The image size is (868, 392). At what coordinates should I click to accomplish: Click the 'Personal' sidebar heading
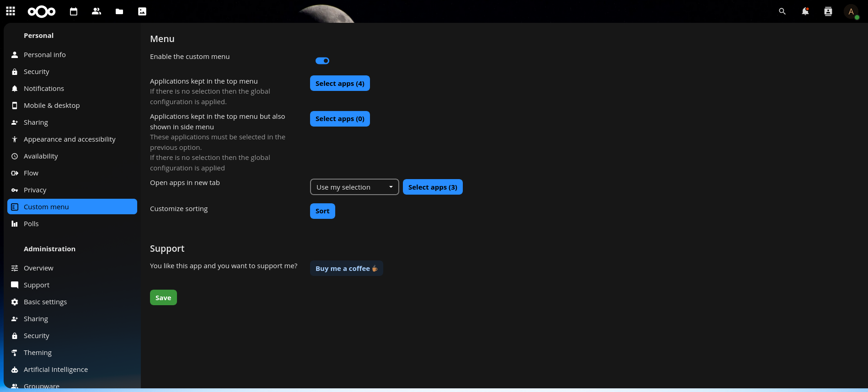(x=38, y=36)
